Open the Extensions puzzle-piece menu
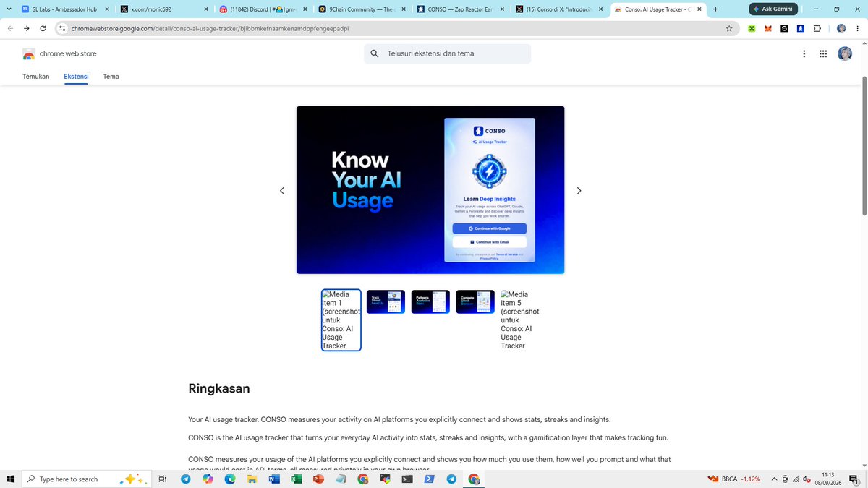This screenshot has width=868, height=488. tap(817, 28)
